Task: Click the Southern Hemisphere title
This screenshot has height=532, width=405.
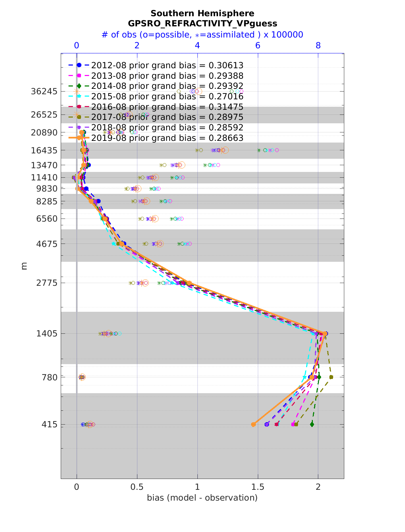Action: click(202, 14)
